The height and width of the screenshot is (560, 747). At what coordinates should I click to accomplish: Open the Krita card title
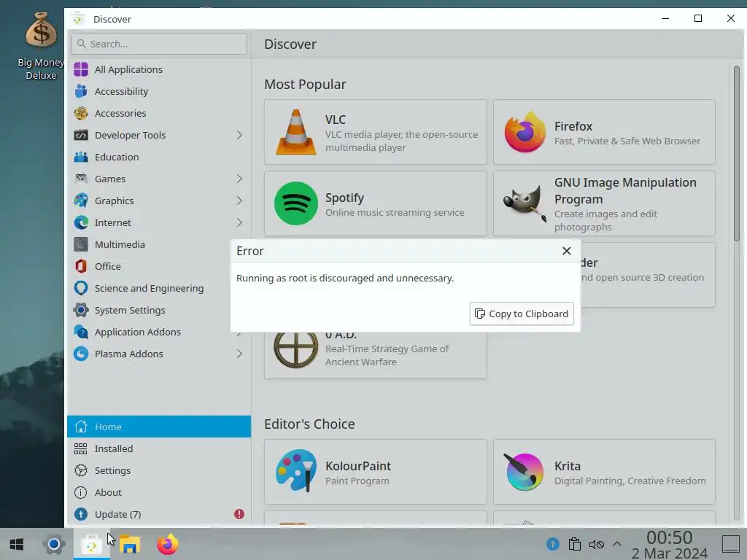tap(568, 466)
